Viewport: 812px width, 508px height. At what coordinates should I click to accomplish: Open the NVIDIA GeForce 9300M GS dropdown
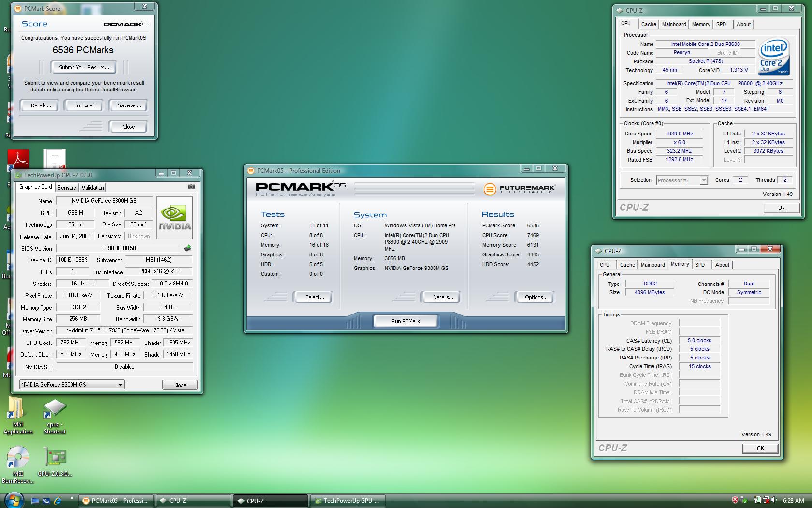72,385
